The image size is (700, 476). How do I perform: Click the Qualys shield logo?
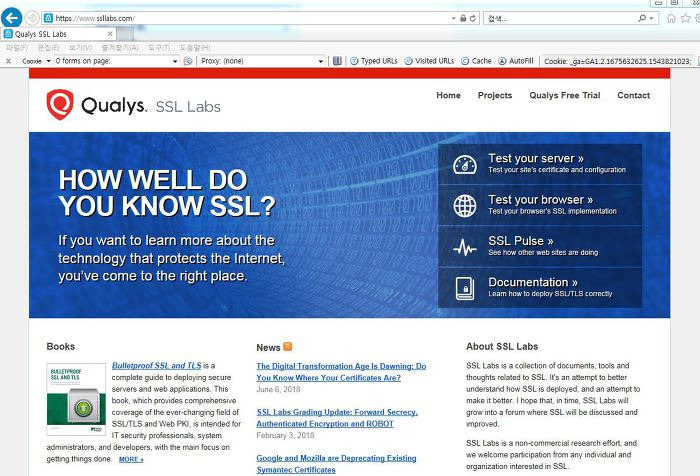[x=60, y=104]
